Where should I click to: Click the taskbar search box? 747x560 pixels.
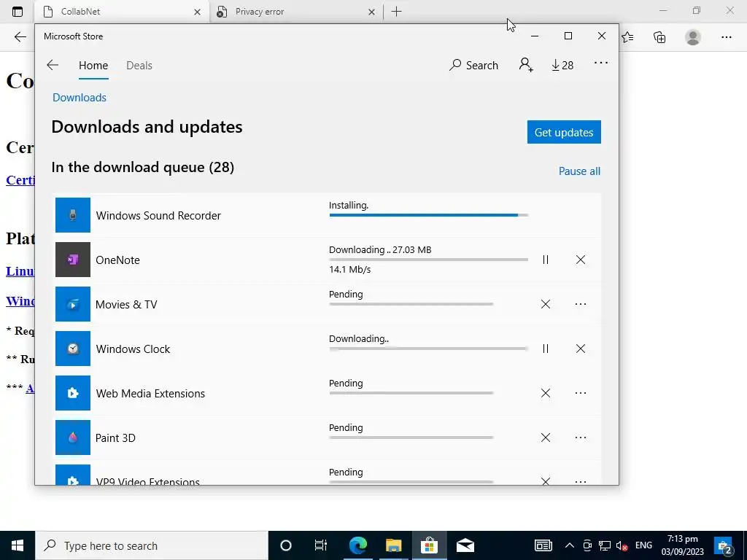[152, 545]
